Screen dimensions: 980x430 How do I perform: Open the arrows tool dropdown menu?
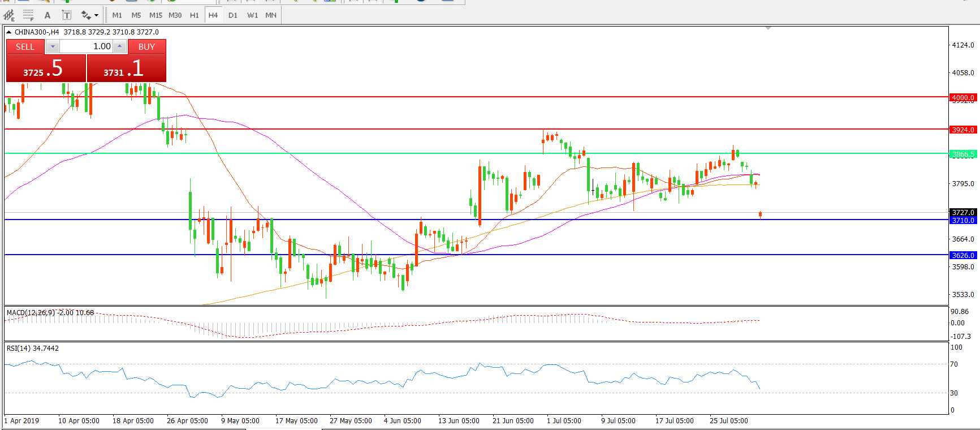click(x=96, y=15)
